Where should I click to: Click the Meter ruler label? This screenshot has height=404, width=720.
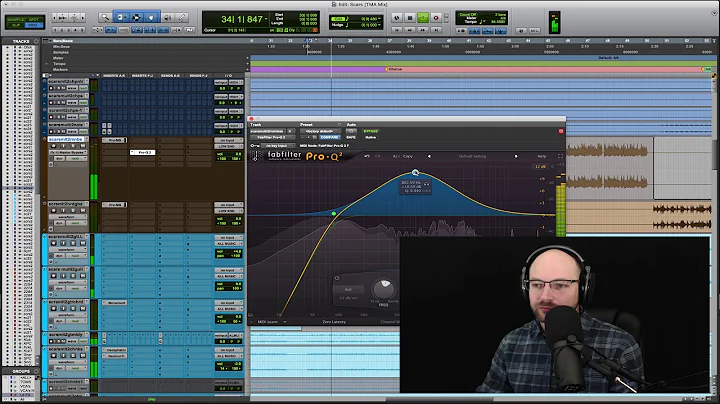[x=58, y=58]
